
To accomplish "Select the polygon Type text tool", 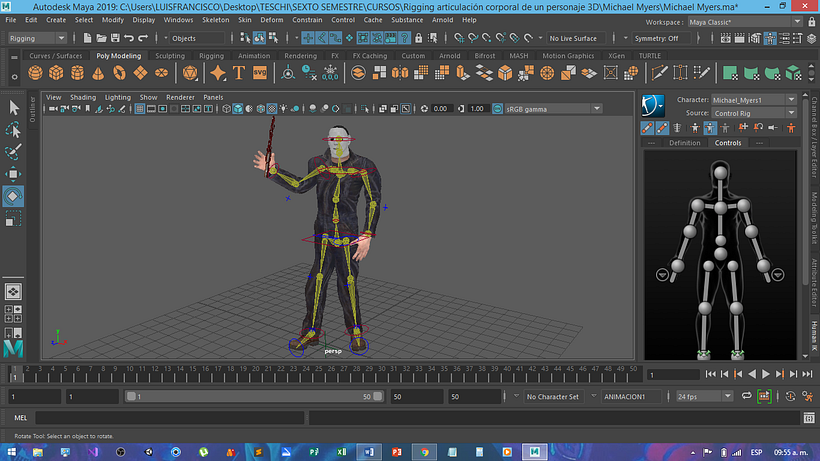I will point(239,73).
